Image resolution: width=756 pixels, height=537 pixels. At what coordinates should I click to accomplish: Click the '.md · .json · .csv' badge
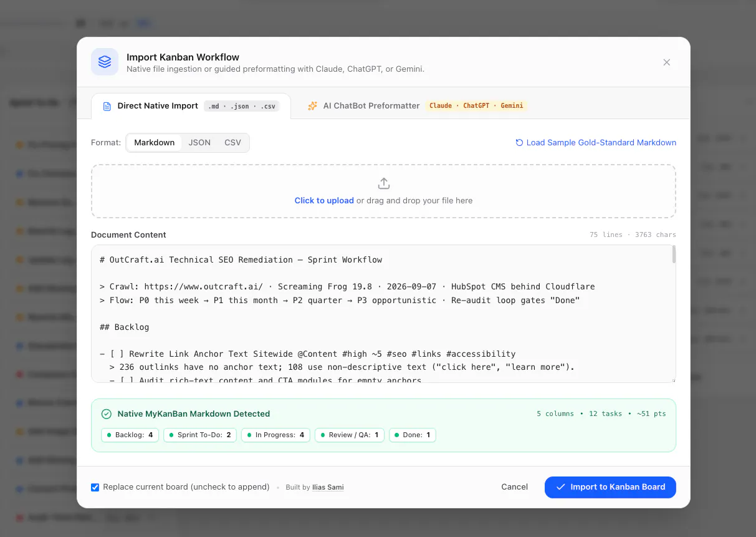click(242, 106)
